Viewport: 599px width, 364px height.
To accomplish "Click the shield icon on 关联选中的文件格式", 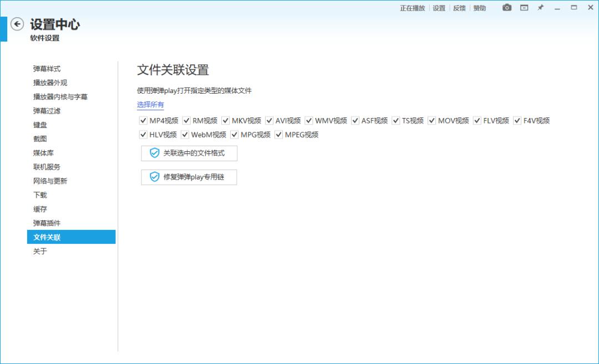I will point(155,153).
